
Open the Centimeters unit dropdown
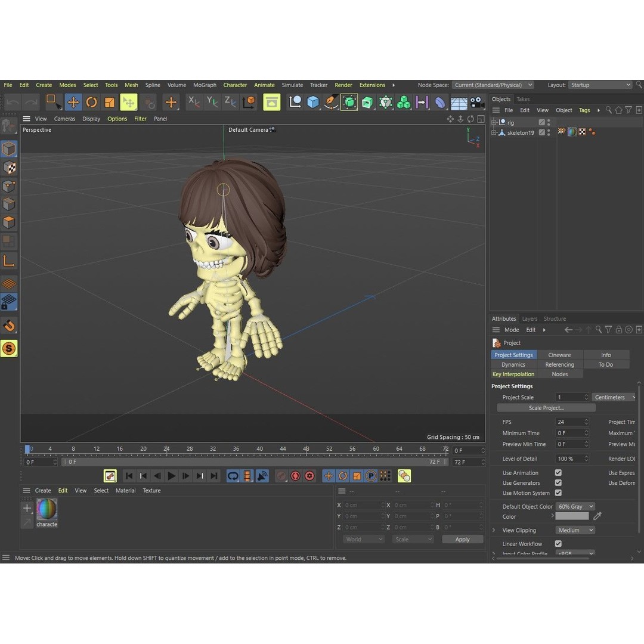[614, 397]
